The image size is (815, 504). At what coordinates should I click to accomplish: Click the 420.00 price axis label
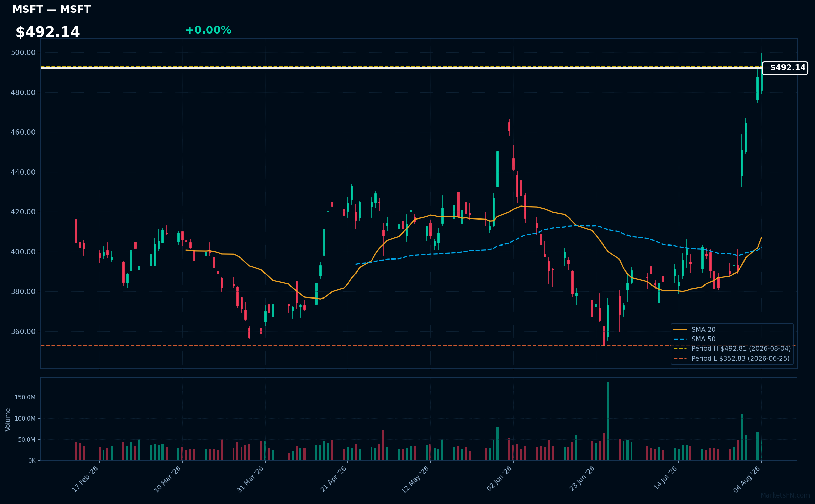pyautogui.click(x=23, y=212)
